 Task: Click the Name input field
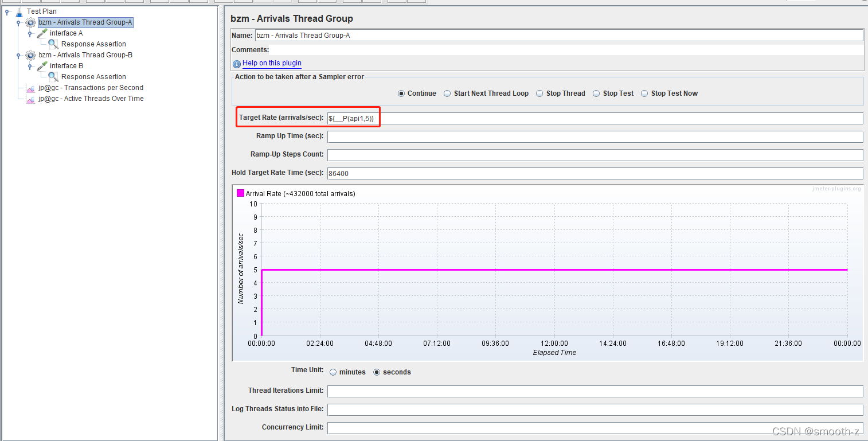pos(559,36)
